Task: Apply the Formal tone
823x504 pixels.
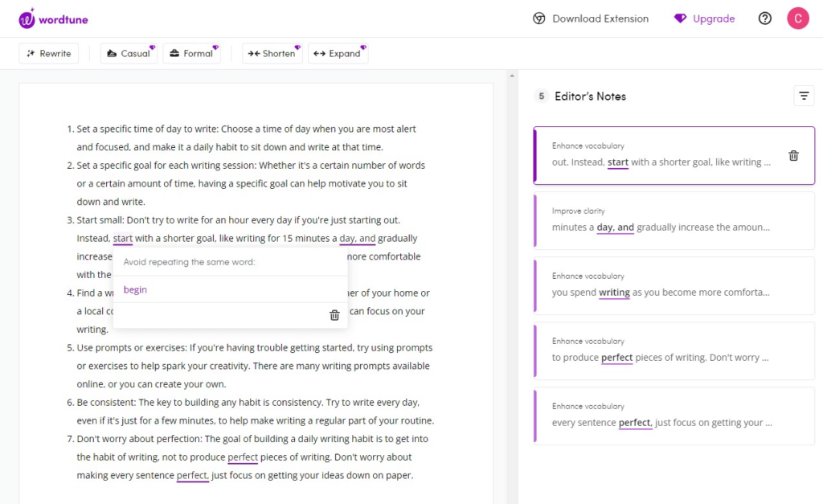Action: (x=191, y=54)
